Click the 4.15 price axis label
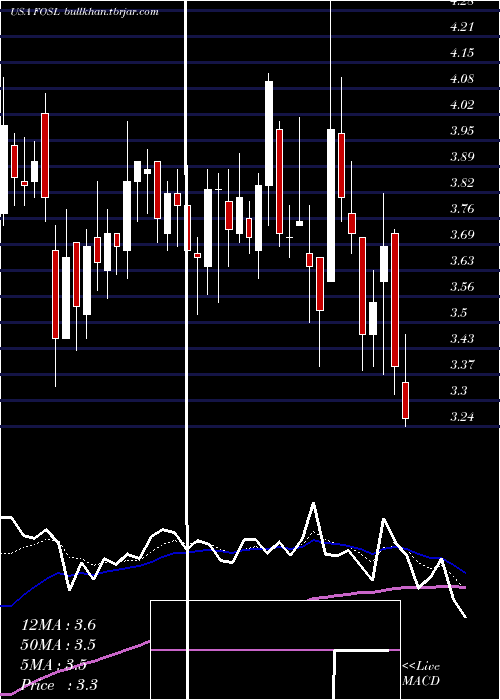 point(462,53)
